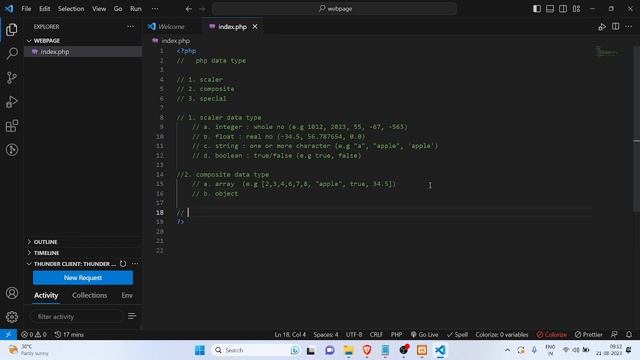The width and height of the screenshot is (640, 360).
Task: Click the editor vertical scrollbar
Action: pos(636,129)
